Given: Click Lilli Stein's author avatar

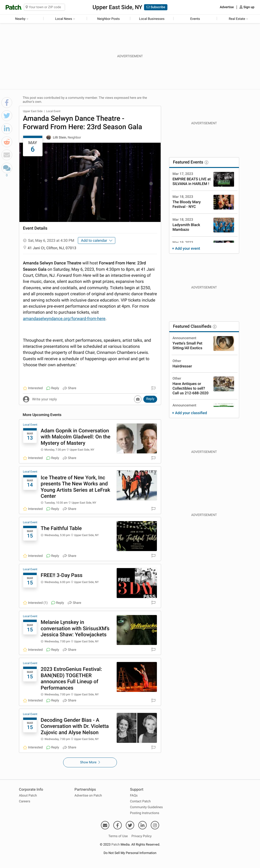Looking at the screenshot, I should tap(49, 138).
